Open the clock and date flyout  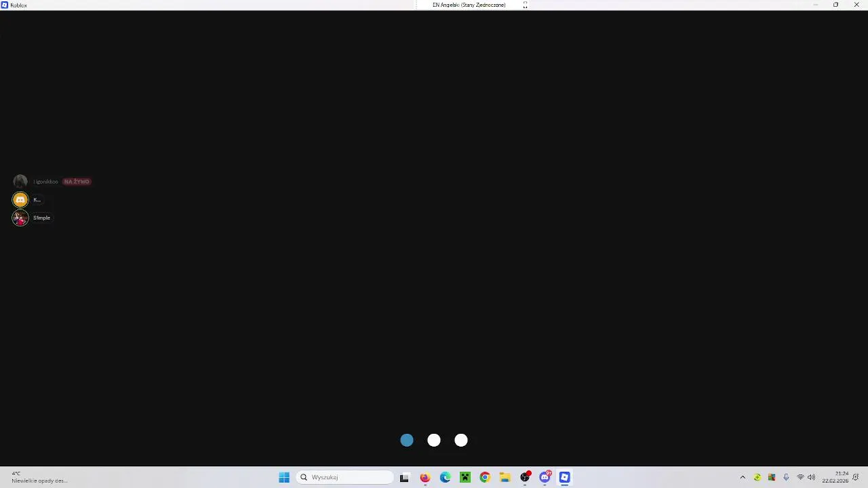point(835,477)
